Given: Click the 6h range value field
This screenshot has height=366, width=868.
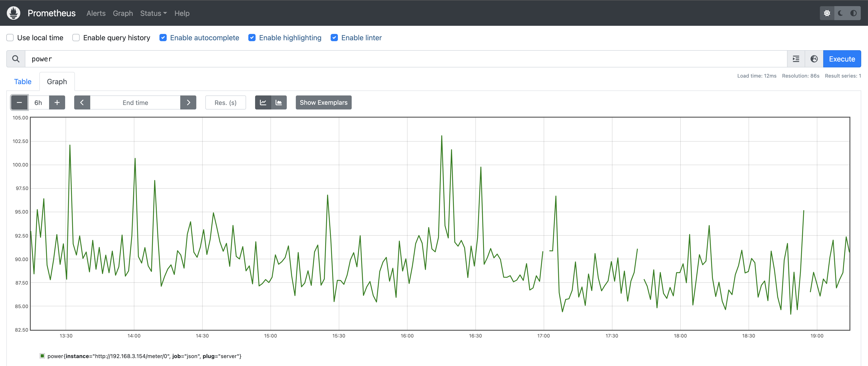Looking at the screenshot, I should coord(38,102).
